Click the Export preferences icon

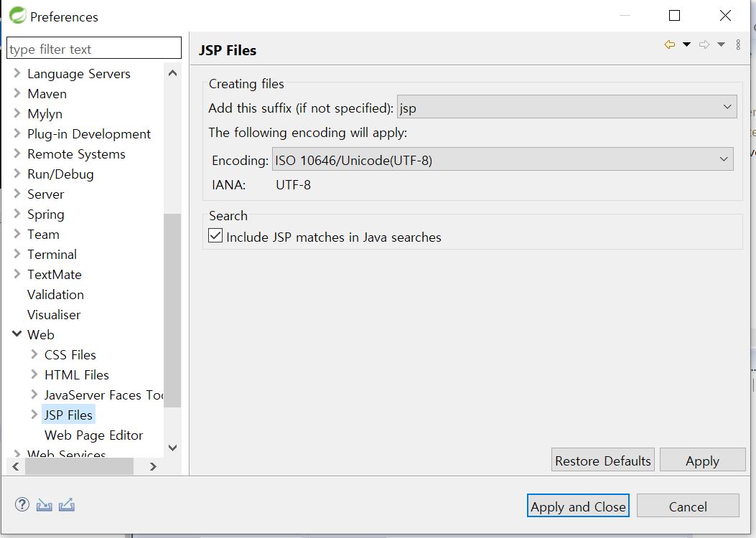coord(67,505)
